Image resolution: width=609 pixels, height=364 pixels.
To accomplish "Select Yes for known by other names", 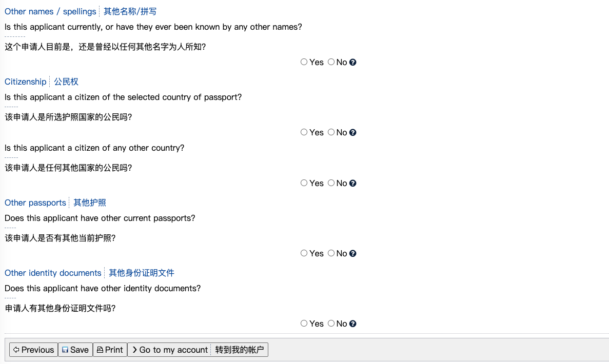I will point(304,62).
